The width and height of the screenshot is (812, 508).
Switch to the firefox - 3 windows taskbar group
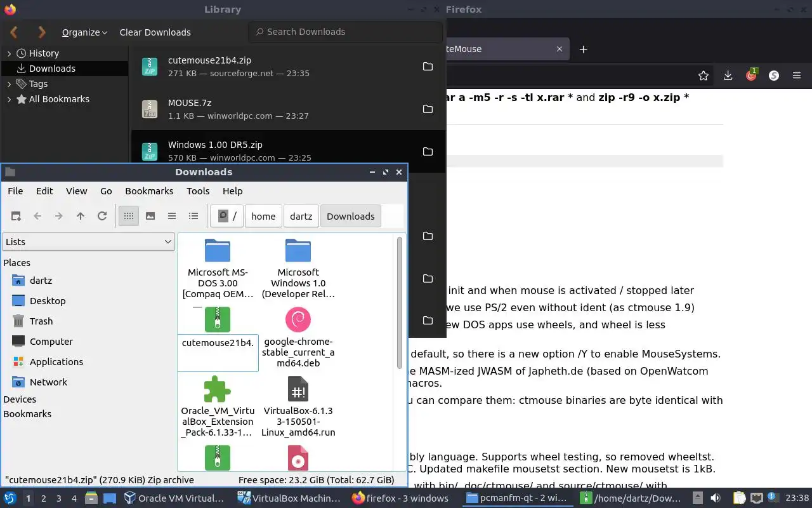coord(401,498)
